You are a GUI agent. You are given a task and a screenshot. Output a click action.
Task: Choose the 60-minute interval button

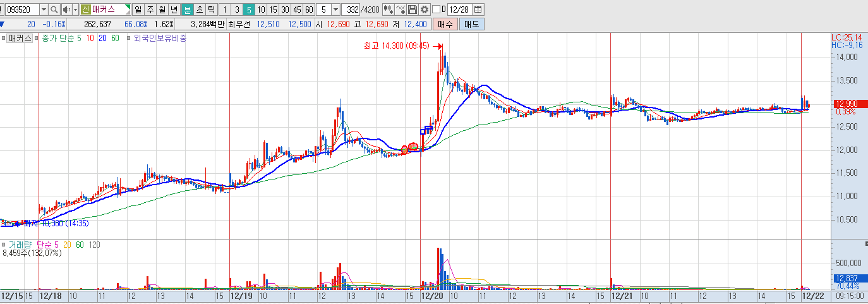pyautogui.click(x=309, y=9)
